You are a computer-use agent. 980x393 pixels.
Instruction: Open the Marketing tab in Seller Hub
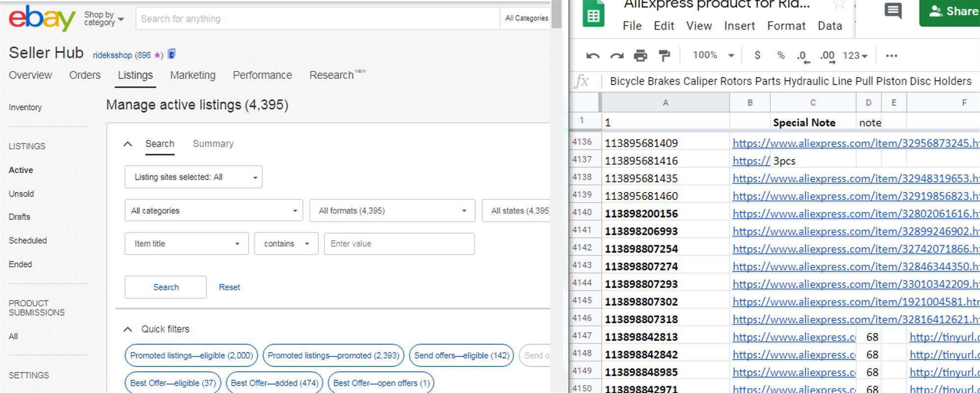[193, 75]
